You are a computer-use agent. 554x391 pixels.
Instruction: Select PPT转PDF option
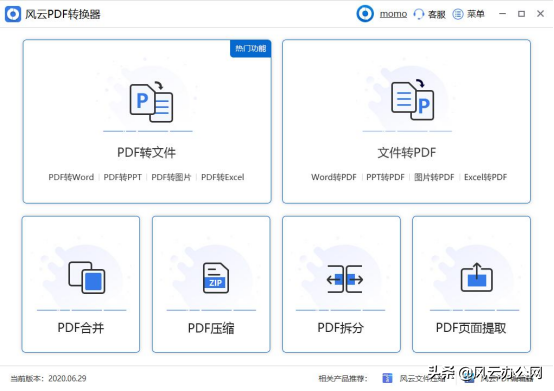(385, 177)
